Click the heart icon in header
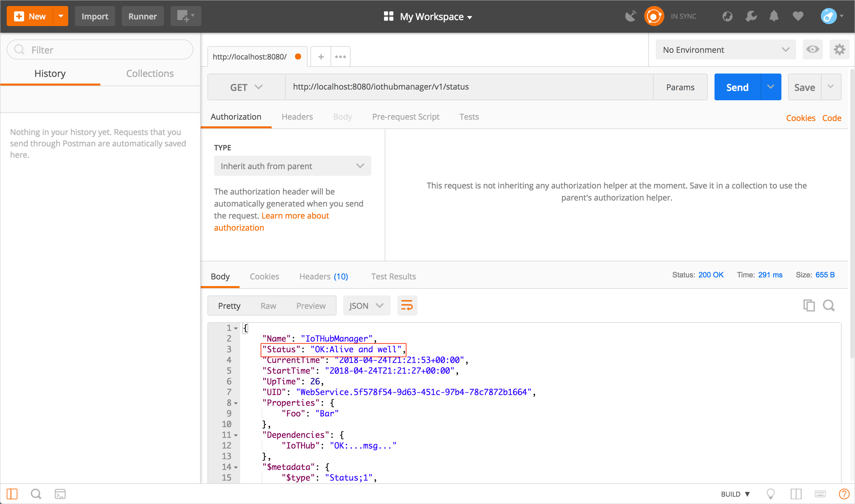855x504 pixels. 798,16
